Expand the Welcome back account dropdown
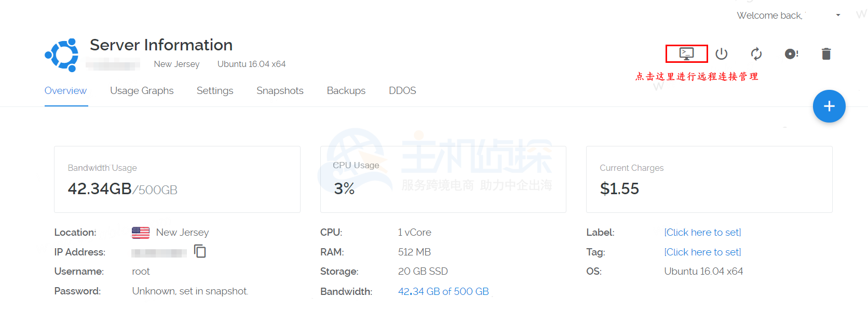The width and height of the screenshot is (868, 324). coord(838,15)
